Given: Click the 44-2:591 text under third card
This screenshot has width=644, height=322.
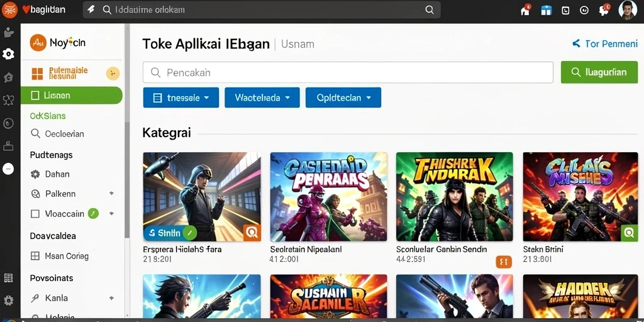Looking at the screenshot, I should 411,260.
